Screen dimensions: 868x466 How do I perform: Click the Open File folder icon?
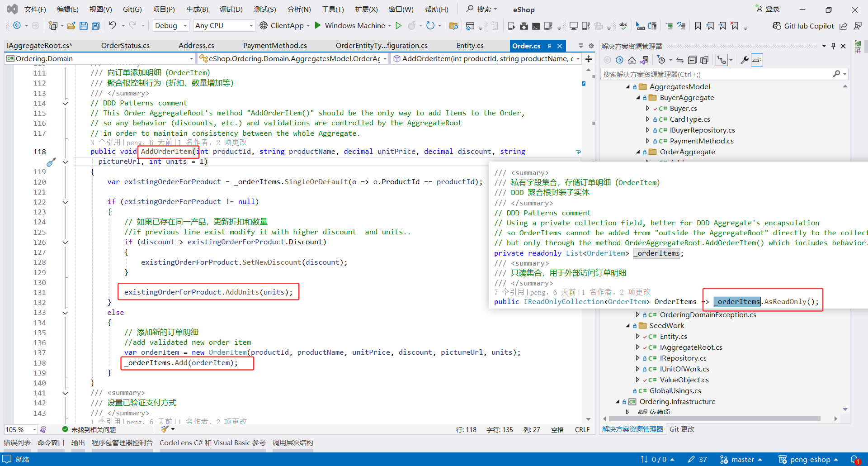[x=71, y=26]
